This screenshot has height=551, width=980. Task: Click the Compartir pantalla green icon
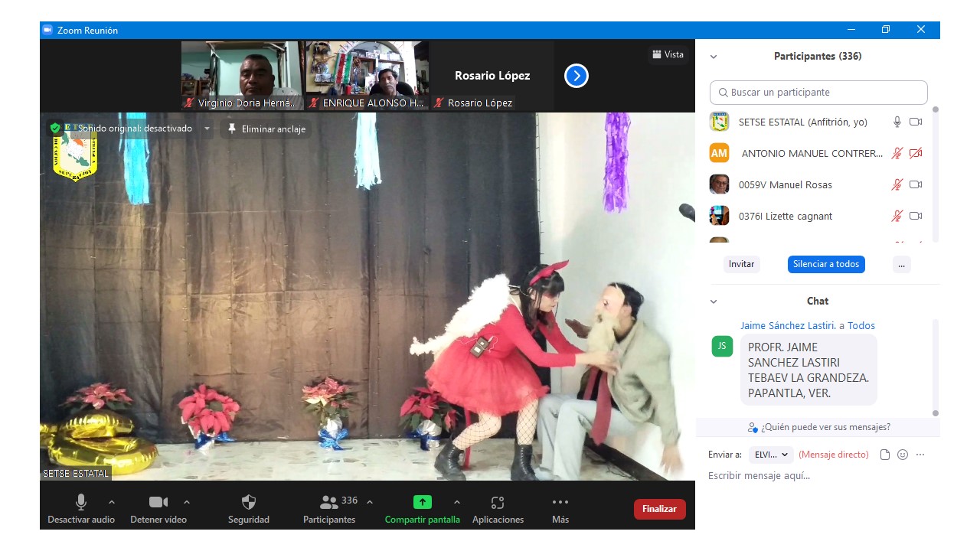422,503
